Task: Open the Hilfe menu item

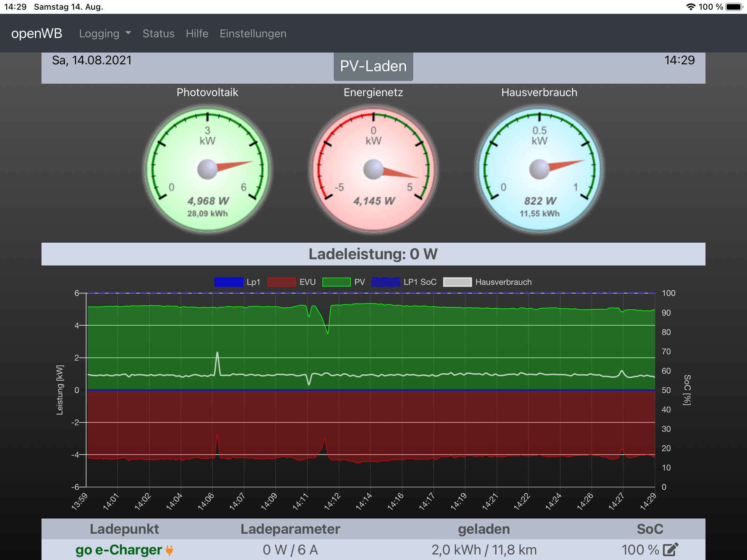Action: pos(197,34)
